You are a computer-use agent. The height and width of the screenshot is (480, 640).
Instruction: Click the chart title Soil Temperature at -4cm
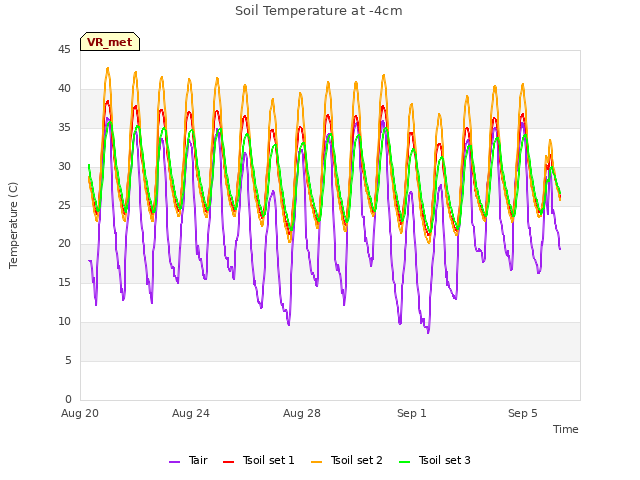coord(319,11)
